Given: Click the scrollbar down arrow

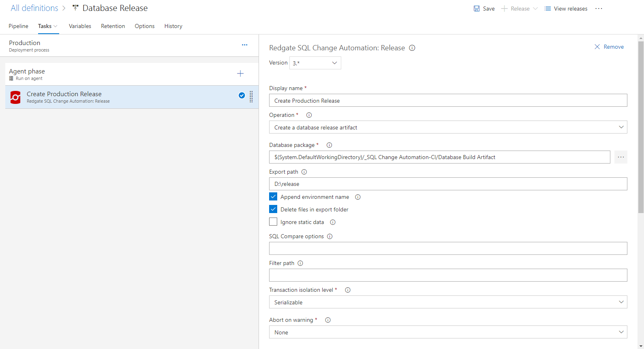Looking at the screenshot, I should pyautogui.click(x=641, y=346).
